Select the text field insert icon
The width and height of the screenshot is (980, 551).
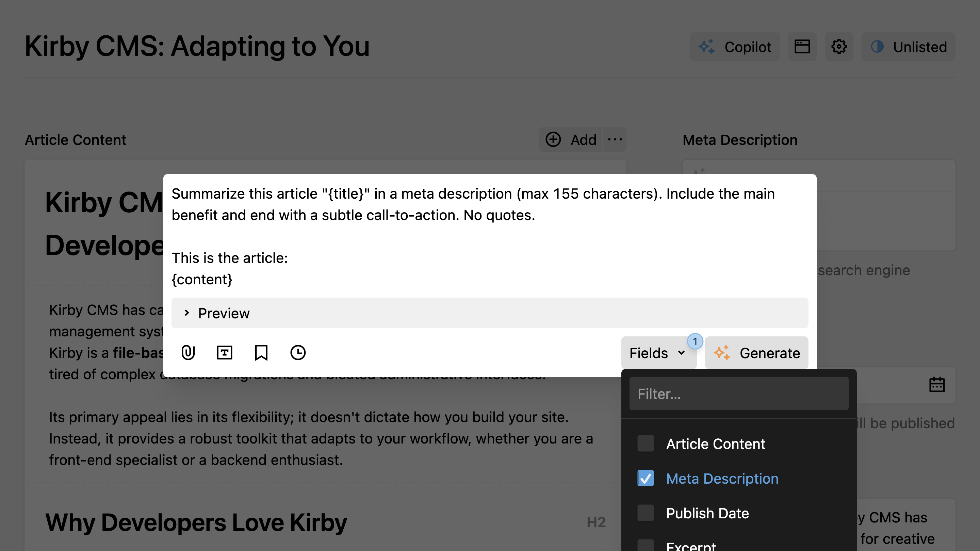click(x=225, y=352)
